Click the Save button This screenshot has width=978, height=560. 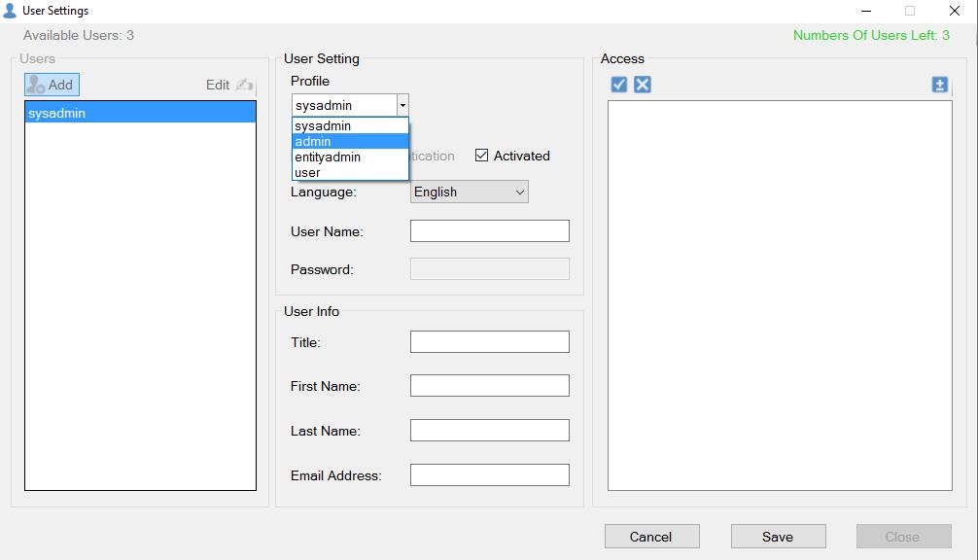click(779, 537)
